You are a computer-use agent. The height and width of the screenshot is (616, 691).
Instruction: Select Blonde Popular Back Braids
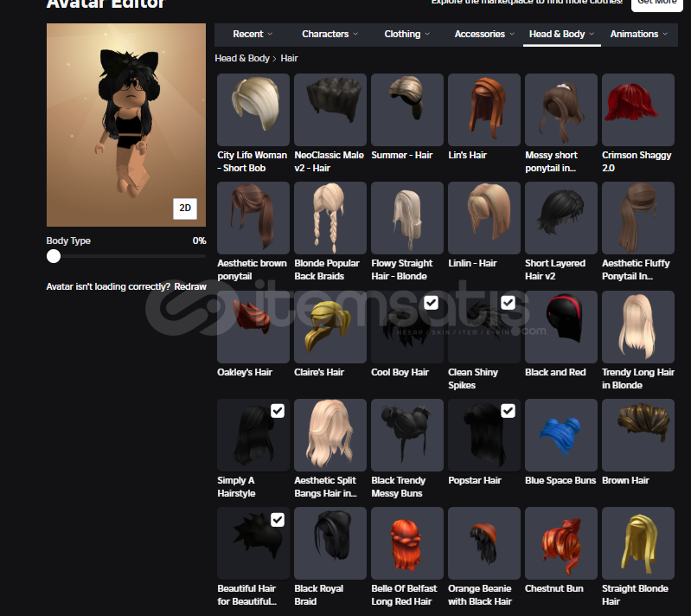pos(330,218)
